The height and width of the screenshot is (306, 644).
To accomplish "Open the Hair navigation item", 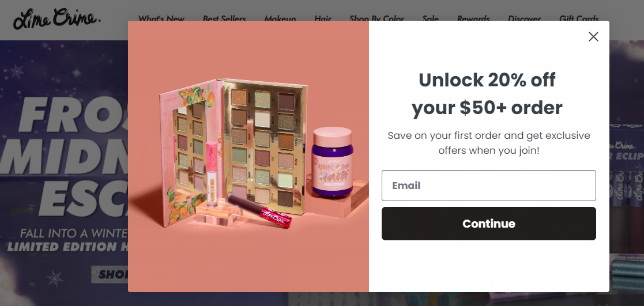I will 323,18.
